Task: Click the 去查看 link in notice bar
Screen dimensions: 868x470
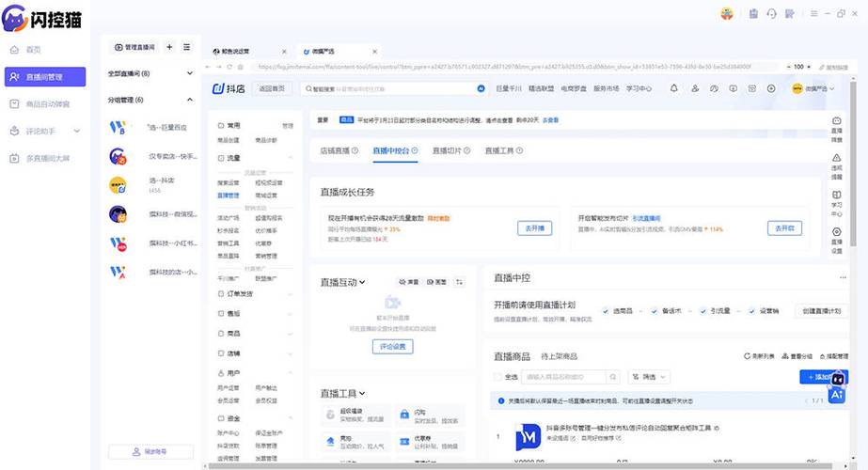Action: [550, 120]
